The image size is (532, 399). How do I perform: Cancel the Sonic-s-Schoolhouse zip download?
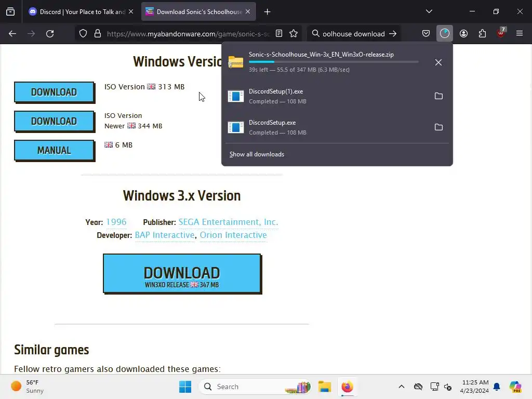438,62
